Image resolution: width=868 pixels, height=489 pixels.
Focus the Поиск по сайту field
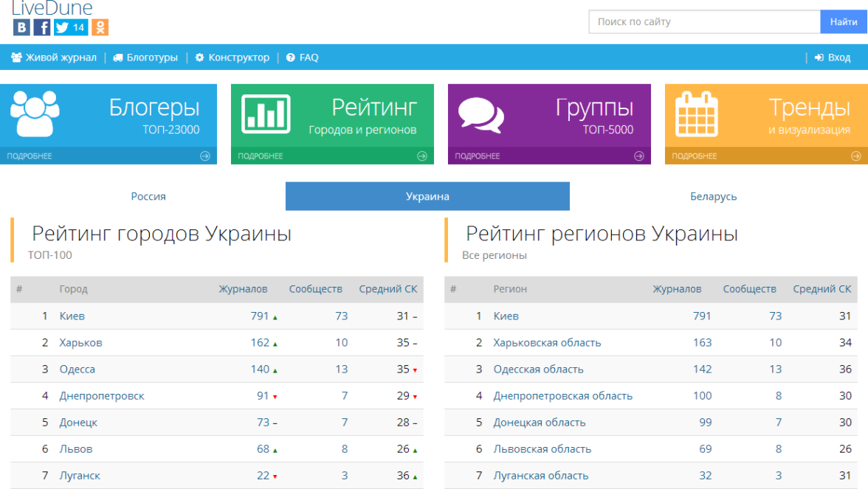[704, 22]
